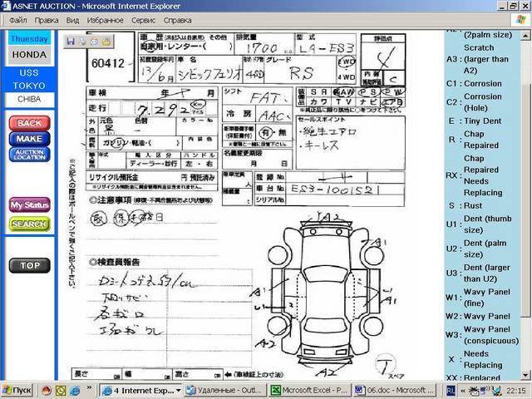Click the RU language indicator in the tray
Viewport: 532px width, 399px height.
pos(451,391)
